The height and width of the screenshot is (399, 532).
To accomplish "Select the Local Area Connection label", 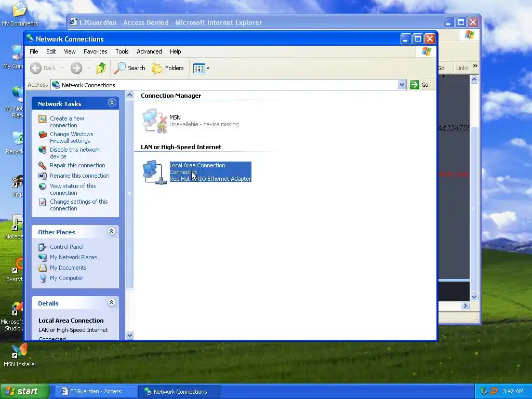I will (210, 172).
